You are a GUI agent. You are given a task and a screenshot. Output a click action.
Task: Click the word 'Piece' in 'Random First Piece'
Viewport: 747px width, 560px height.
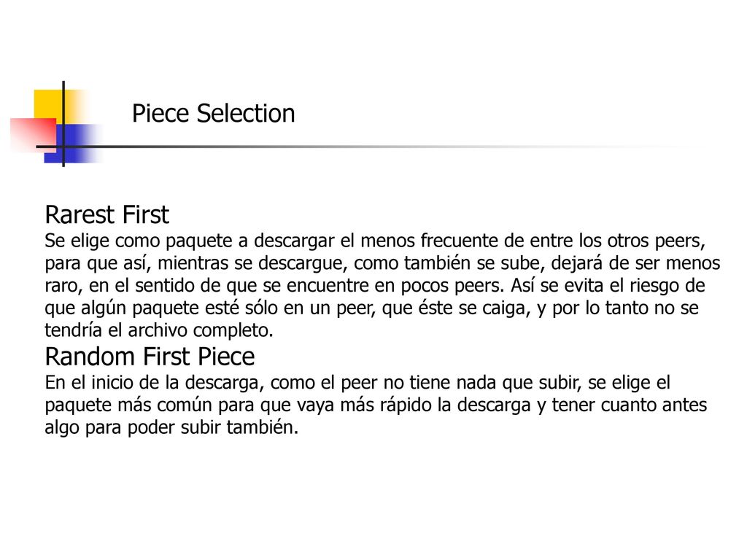(226, 357)
